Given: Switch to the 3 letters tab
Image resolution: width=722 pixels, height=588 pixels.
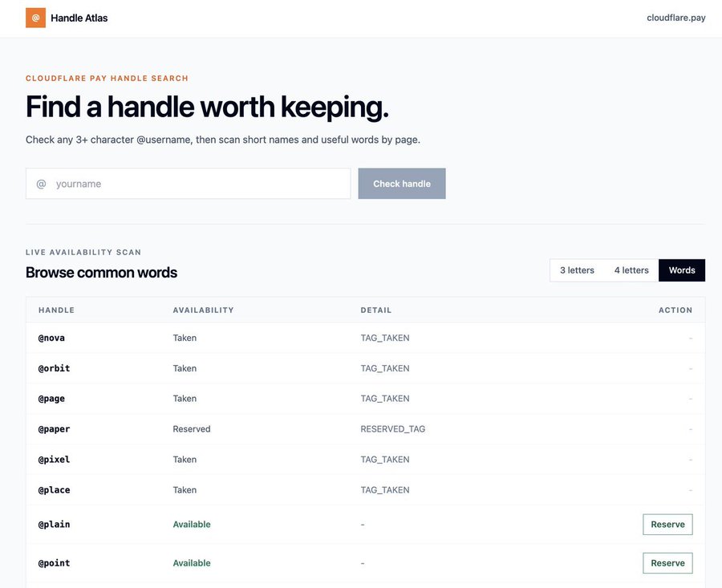Looking at the screenshot, I should [577, 270].
